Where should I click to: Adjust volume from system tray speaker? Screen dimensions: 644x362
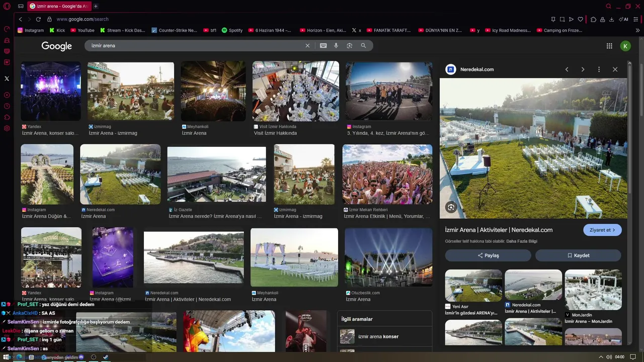609,357
